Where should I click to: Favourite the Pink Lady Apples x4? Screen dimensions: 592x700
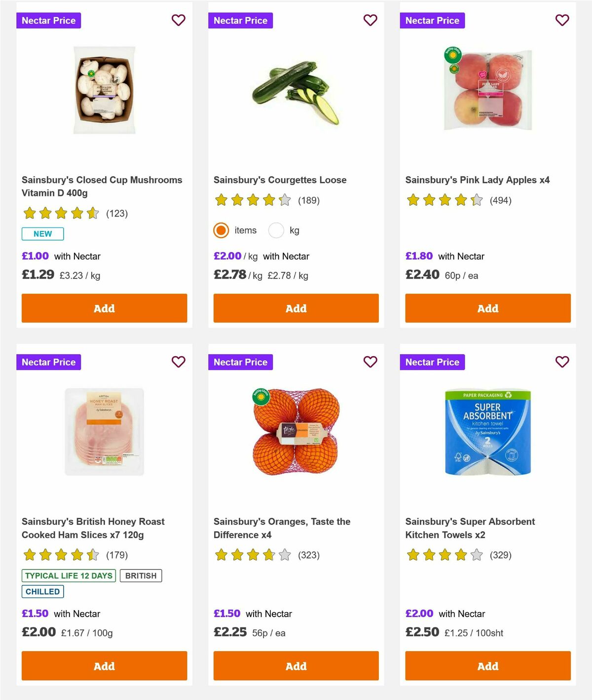561,20
